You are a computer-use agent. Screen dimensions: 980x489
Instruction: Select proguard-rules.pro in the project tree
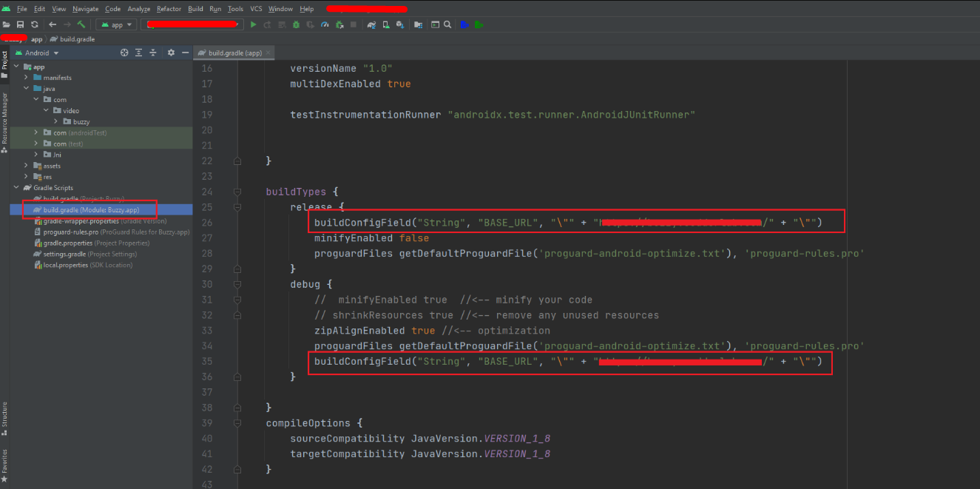point(67,232)
